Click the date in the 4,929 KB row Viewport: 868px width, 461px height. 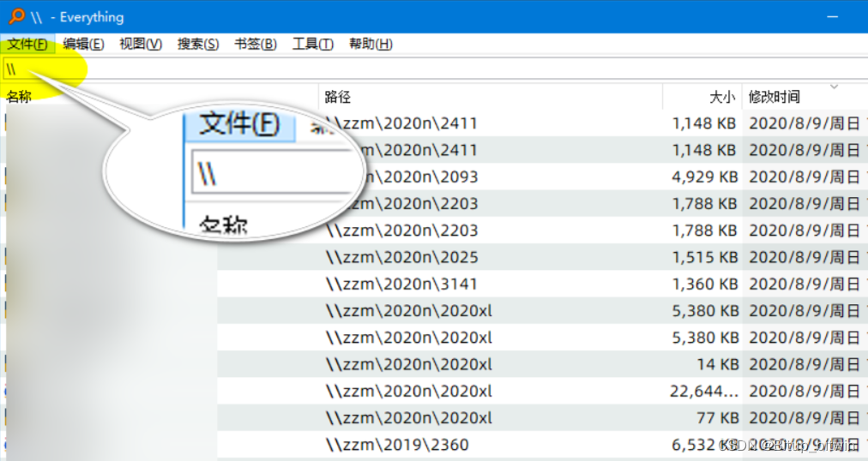coord(805,177)
